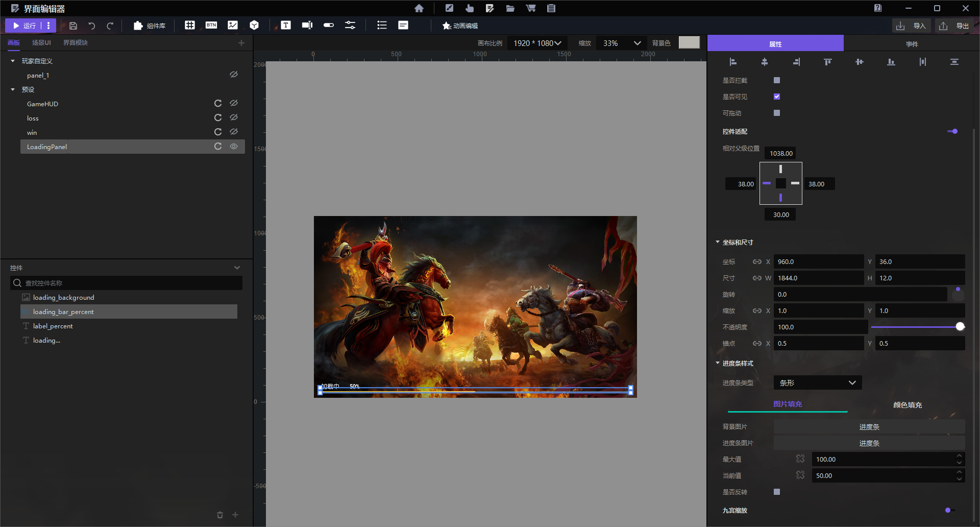
Task: Click the 背景色 color swatch
Action: tap(689, 43)
